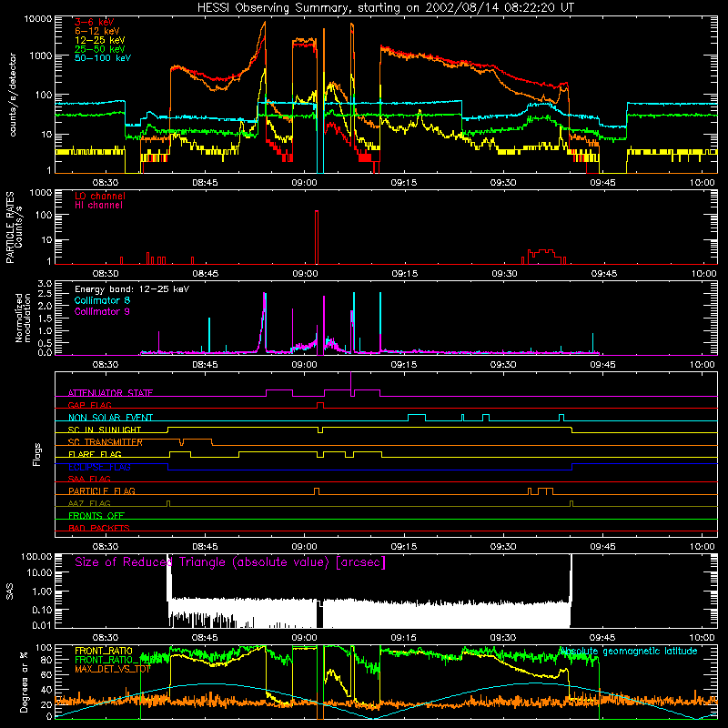Select the orange 6-12 keV legend label
This screenshot has width=728, height=728.
coord(97,31)
